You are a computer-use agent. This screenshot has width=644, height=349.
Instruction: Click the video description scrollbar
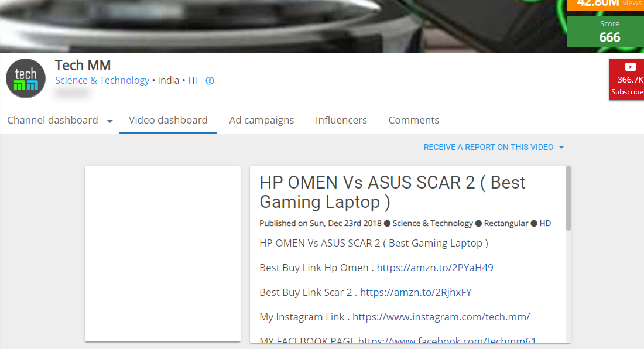568,199
